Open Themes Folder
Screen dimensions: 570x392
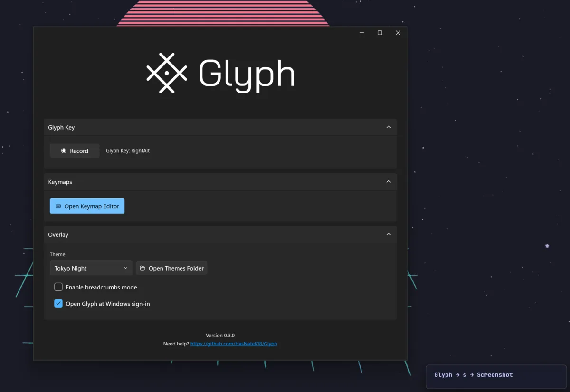(x=171, y=268)
